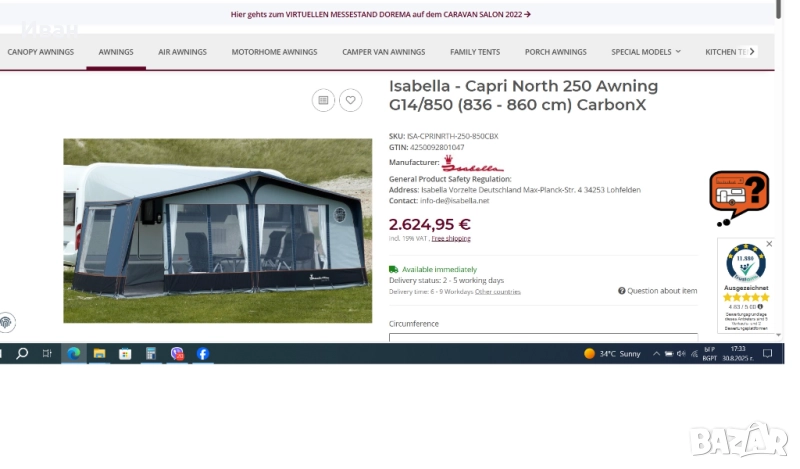Screen dimensions: 800x469
Task: Click the Isabella manufacturer logo
Action: tap(472, 164)
